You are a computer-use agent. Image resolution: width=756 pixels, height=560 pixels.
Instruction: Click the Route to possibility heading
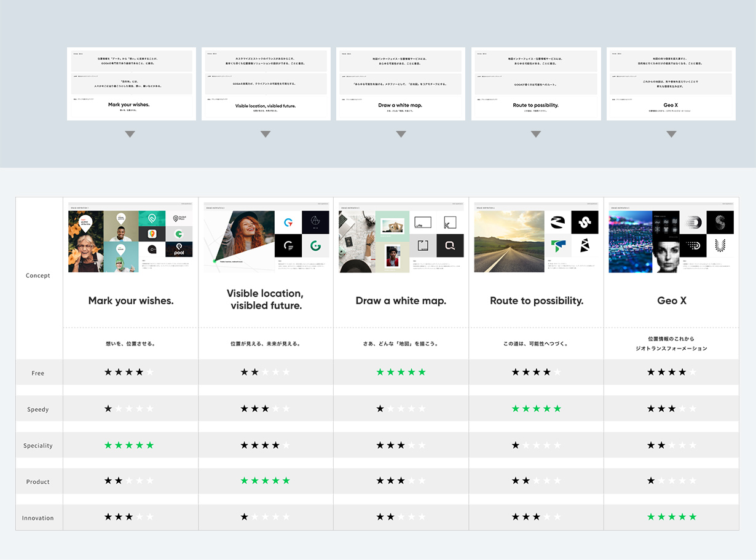click(x=537, y=301)
